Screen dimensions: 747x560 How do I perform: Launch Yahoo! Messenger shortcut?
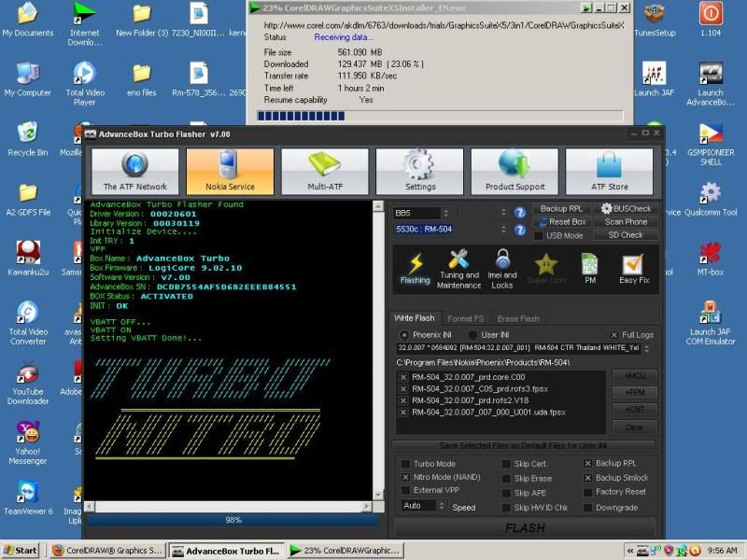[28, 442]
